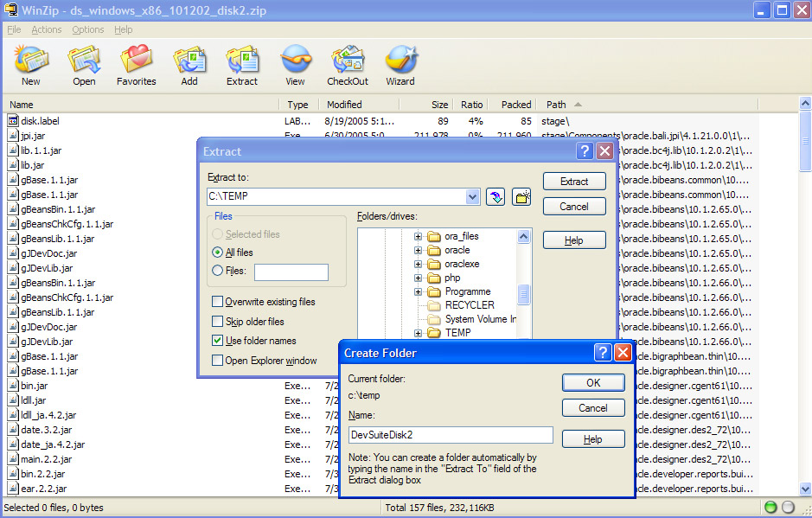This screenshot has height=518, width=812.
Task: Click the file list scrollbar thumb
Action: tap(805, 140)
